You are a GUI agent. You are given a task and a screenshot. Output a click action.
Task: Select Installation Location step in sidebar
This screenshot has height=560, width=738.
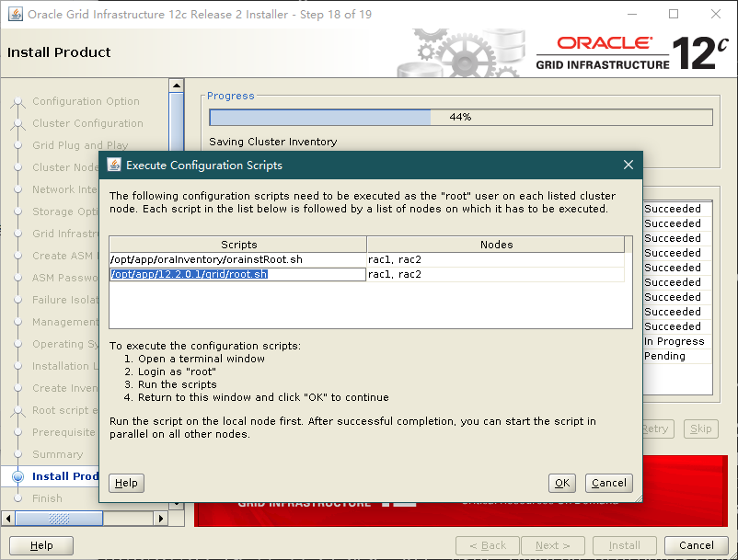coord(65,366)
